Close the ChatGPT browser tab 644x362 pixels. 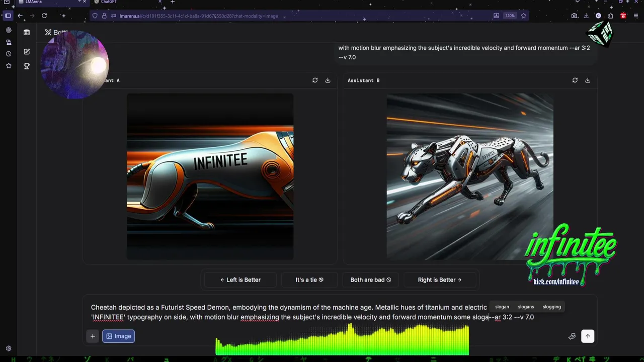click(x=160, y=2)
